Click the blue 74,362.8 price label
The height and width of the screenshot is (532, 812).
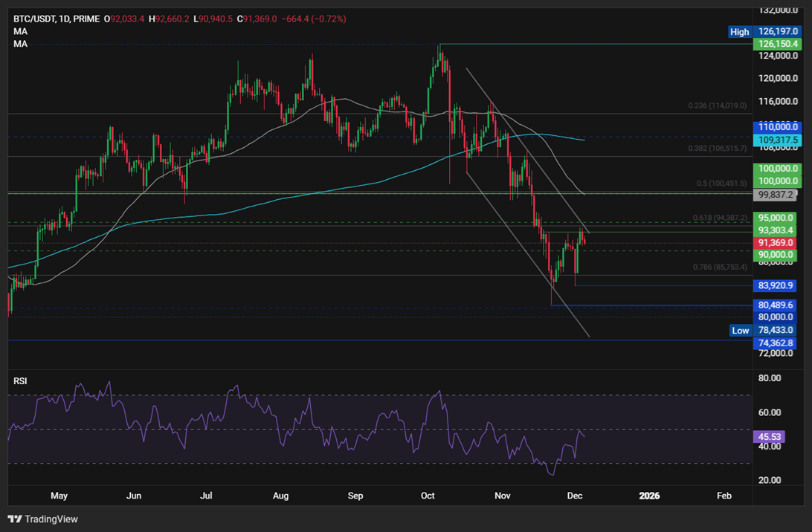[776, 343]
